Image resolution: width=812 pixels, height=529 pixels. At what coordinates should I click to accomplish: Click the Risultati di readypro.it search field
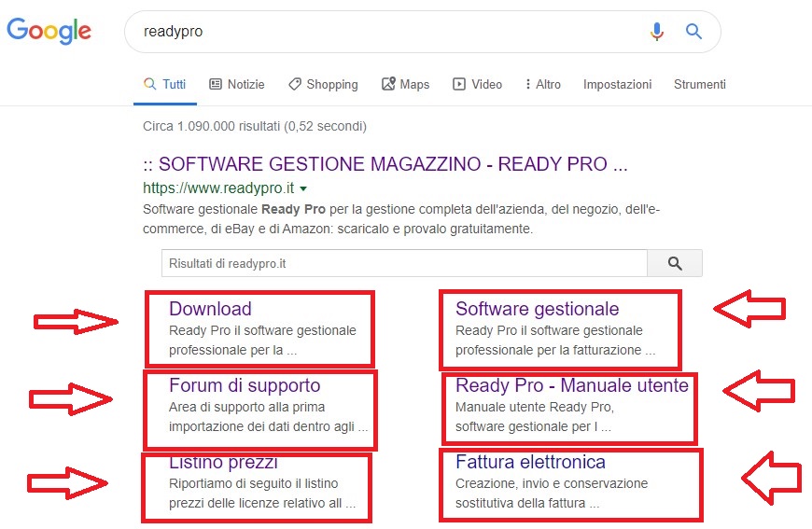click(403, 264)
